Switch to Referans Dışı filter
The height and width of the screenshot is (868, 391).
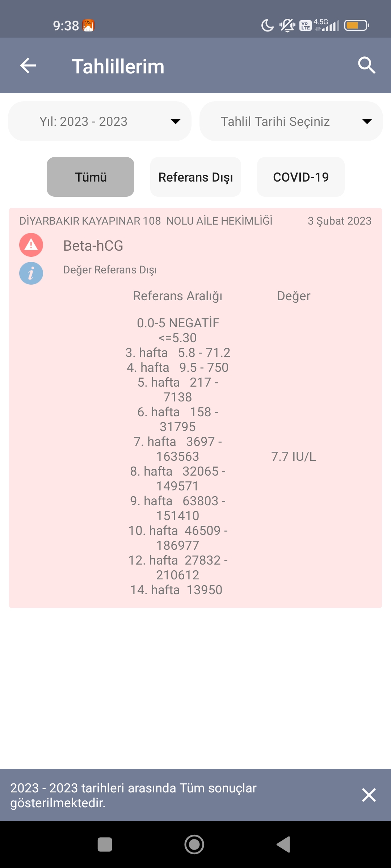point(195,177)
